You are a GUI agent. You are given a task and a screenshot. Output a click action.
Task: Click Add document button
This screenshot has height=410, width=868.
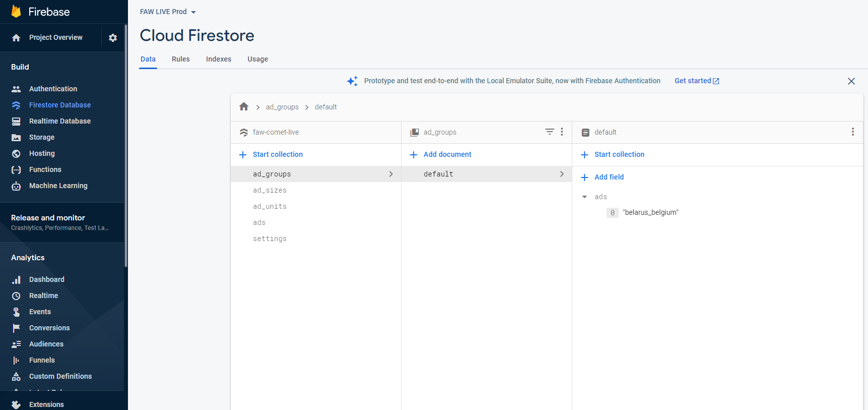click(x=447, y=154)
